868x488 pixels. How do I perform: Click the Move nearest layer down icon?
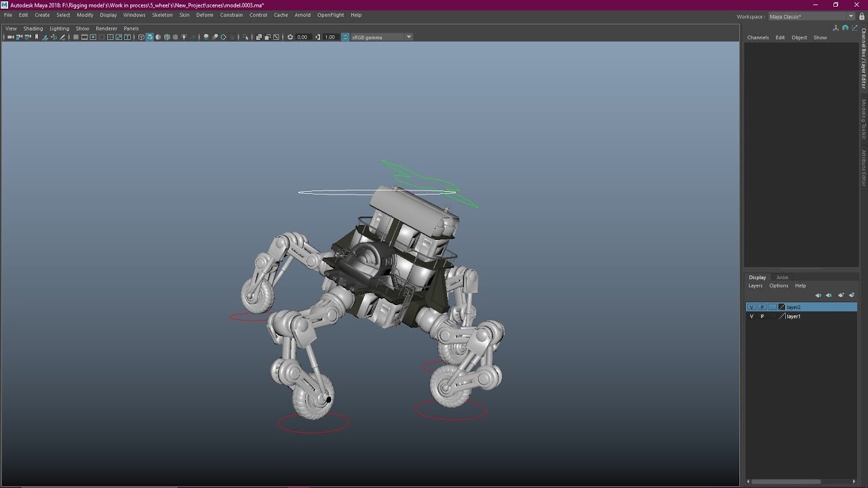click(x=829, y=296)
